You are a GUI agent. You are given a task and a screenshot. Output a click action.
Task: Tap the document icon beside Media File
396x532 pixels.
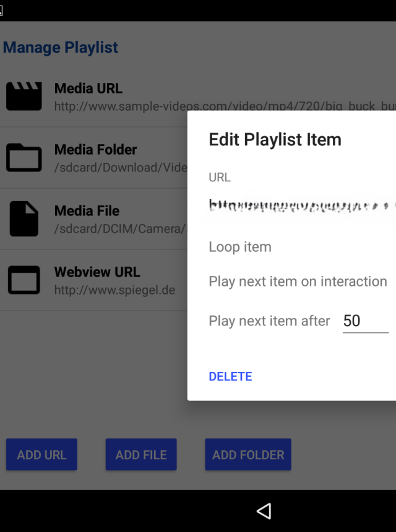point(24,218)
